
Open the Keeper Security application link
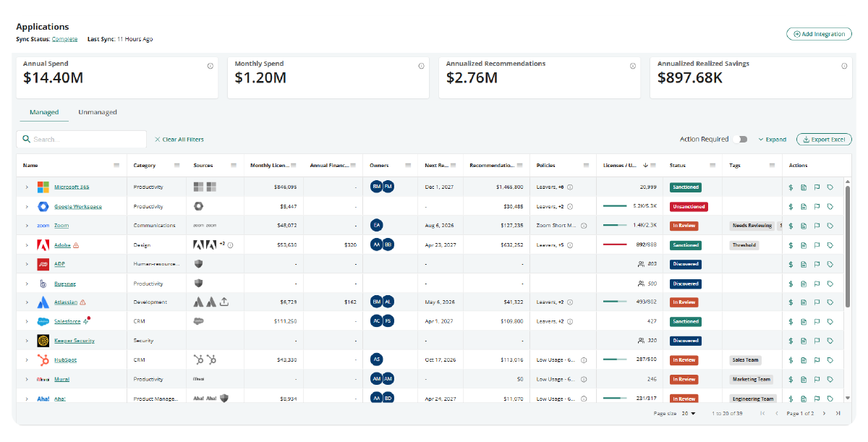click(x=75, y=341)
